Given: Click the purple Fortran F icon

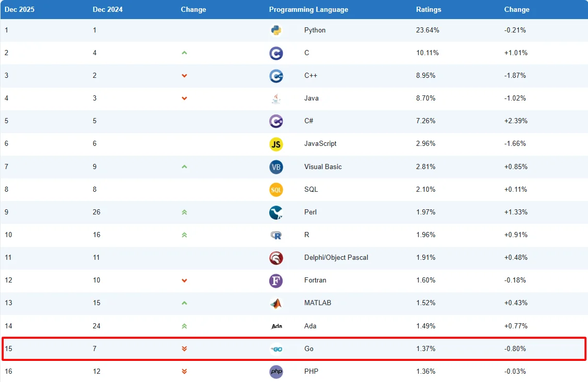Looking at the screenshot, I should point(276,281).
